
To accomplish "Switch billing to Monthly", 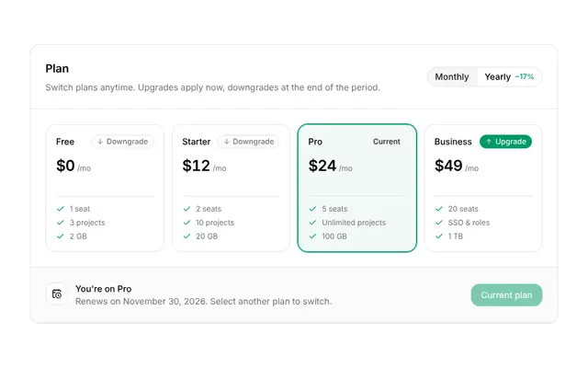I will point(452,77).
